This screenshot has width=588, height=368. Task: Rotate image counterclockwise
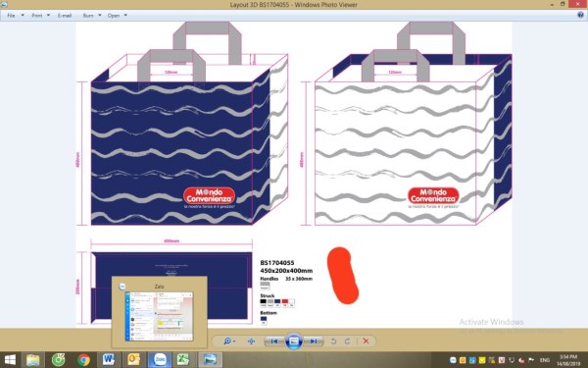[x=333, y=341]
